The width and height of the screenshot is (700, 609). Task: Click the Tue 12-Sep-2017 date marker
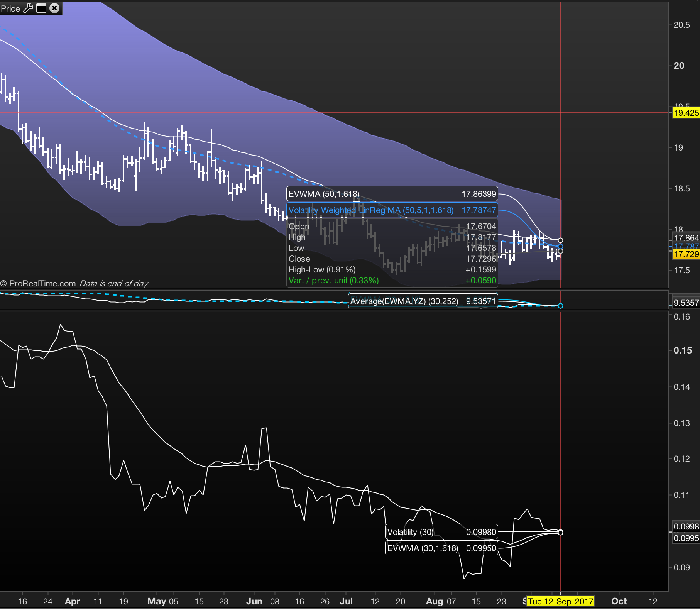[561, 601]
